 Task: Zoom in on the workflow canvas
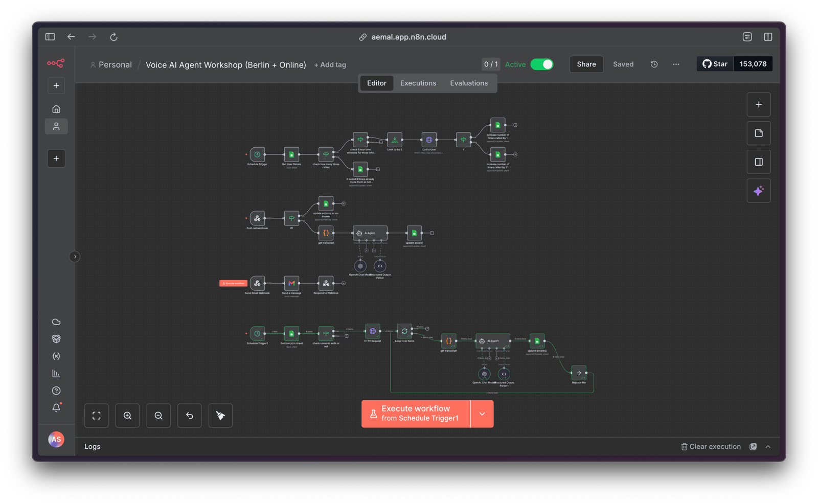point(128,416)
